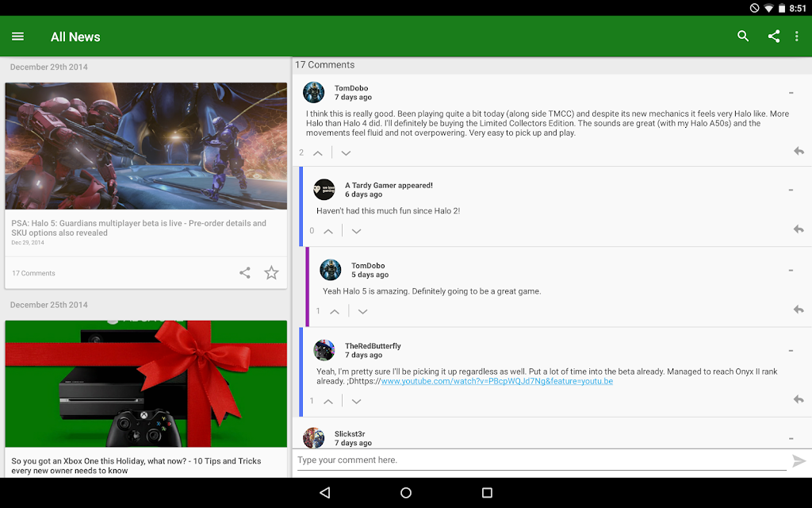Viewport: 812px width, 508px height.
Task: Upvote TomDobo's 7 days ago comment
Action: [318, 153]
